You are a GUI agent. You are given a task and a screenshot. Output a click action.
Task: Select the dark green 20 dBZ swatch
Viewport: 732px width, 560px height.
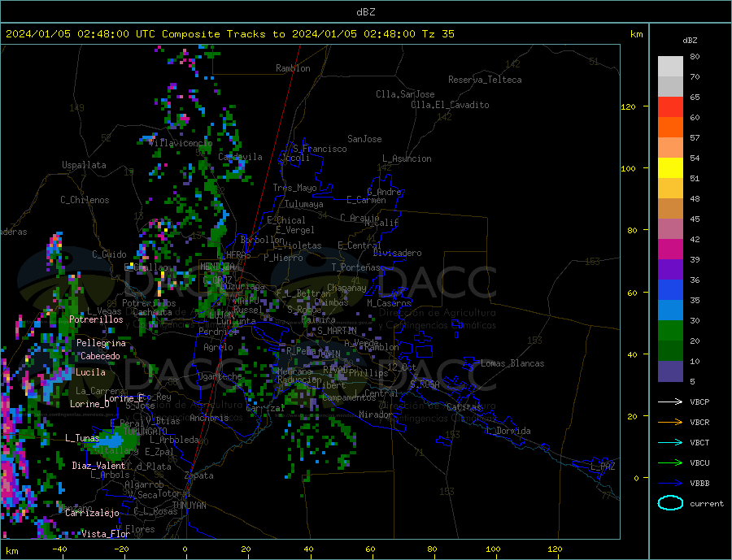pyautogui.click(x=670, y=350)
